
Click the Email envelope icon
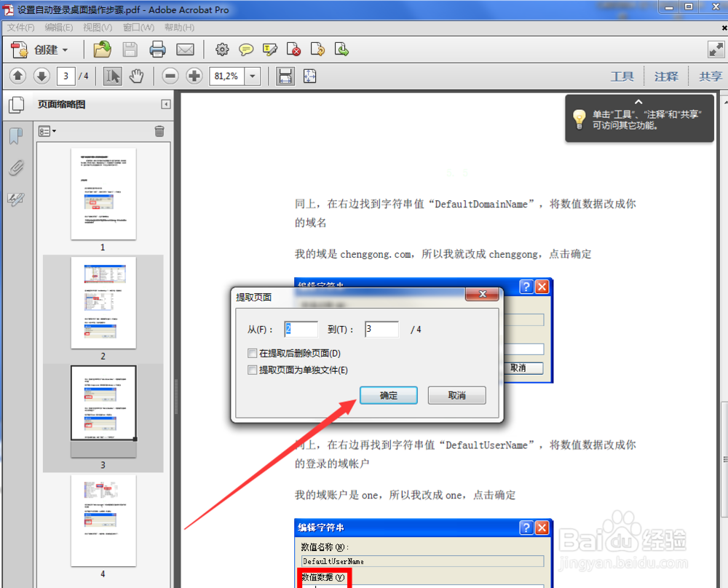tap(185, 49)
